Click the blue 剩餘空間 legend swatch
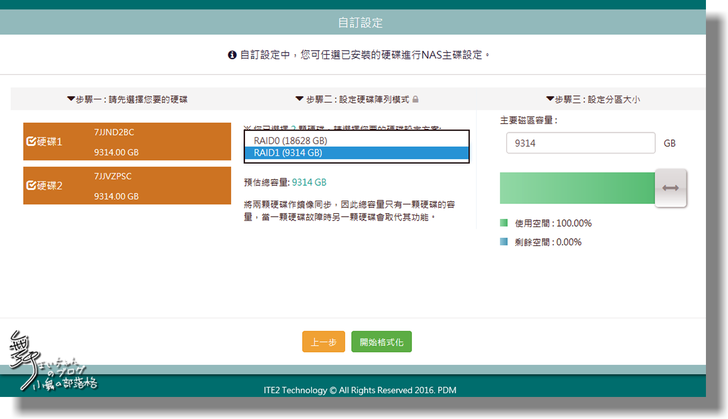Image resolution: width=728 pixels, height=419 pixels. (504, 242)
